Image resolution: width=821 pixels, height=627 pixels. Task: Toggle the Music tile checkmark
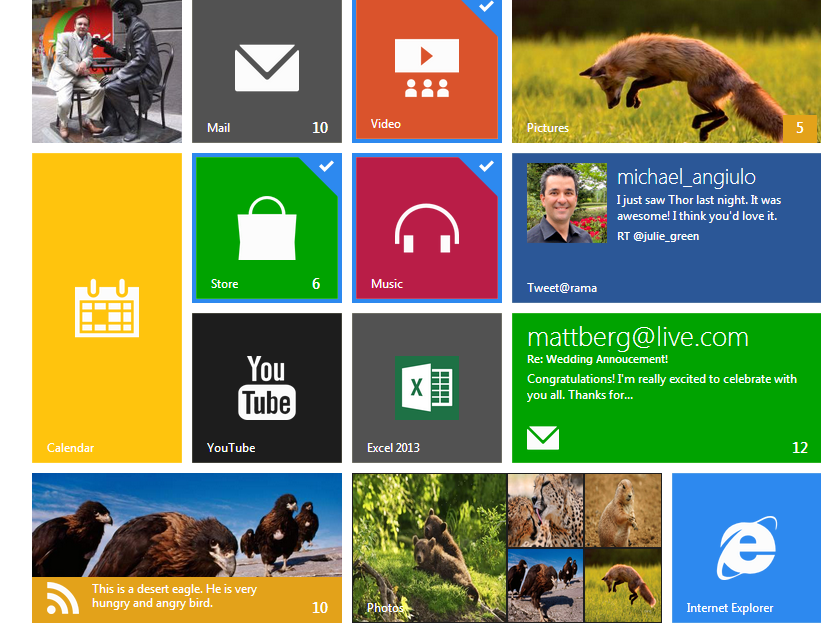click(486, 165)
